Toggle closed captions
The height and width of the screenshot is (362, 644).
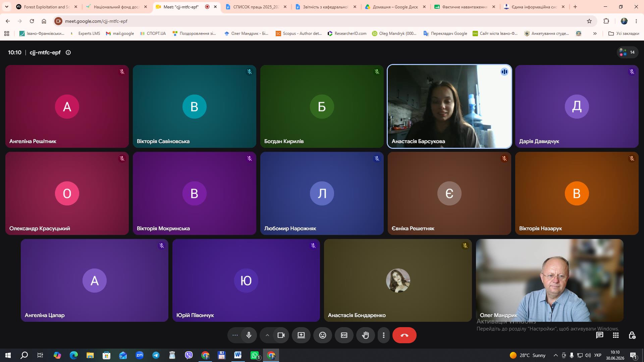[344, 335]
